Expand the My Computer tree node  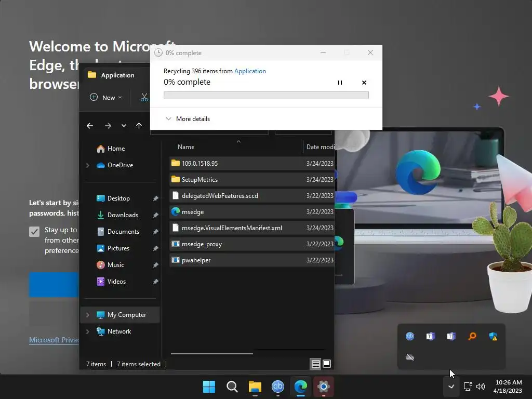click(87, 315)
